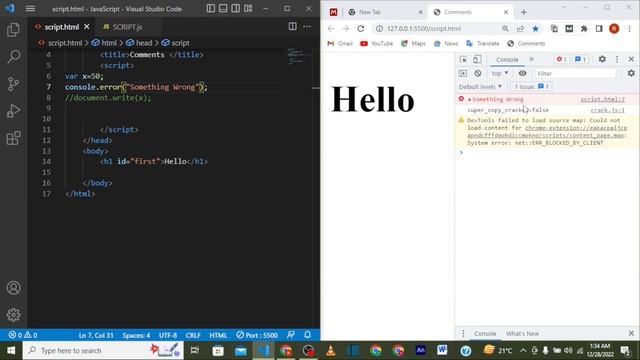Open the Default levels dropdown

tap(480, 87)
